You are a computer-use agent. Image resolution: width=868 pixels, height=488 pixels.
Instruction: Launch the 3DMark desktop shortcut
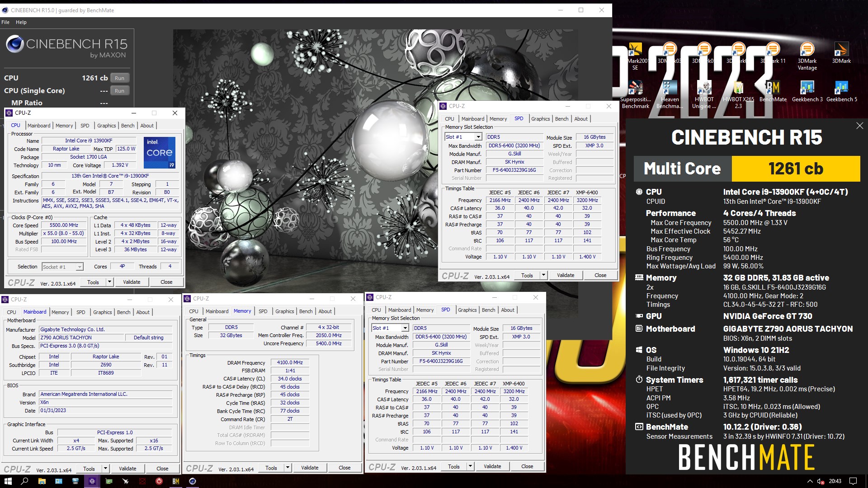tap(841, 53)
